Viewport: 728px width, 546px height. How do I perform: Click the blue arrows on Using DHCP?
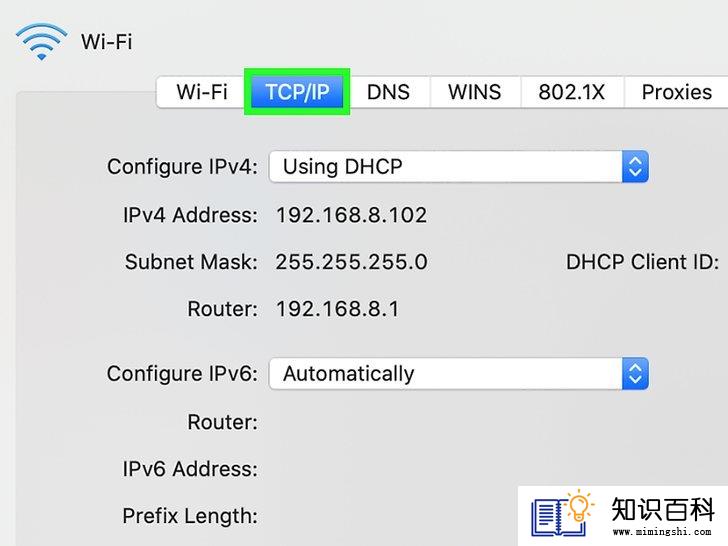coord(635,166)
